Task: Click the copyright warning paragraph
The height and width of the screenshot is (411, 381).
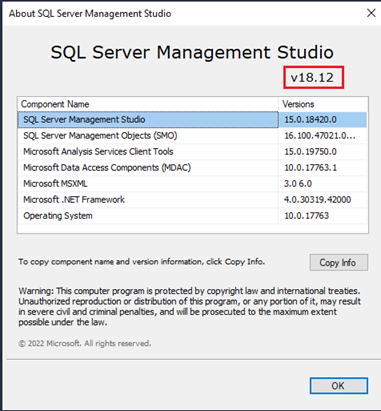Action: (x=189, y=307)
